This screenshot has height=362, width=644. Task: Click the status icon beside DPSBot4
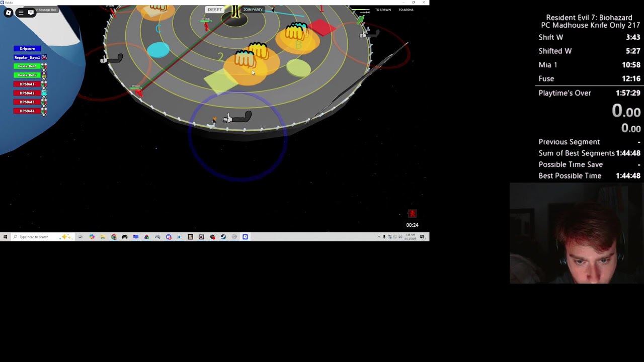point(44,110)
